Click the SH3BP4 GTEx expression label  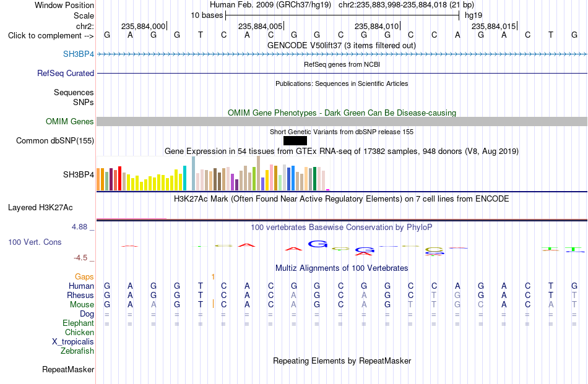79,174
